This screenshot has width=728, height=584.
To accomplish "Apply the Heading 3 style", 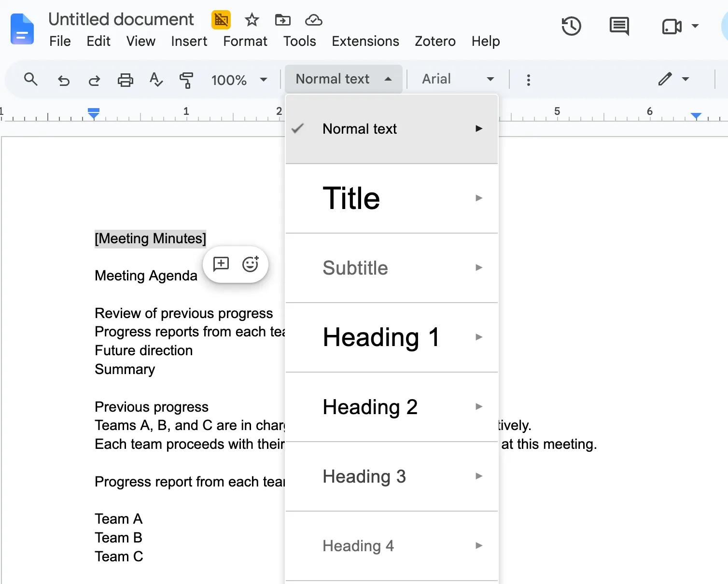I will coord(392,476).
